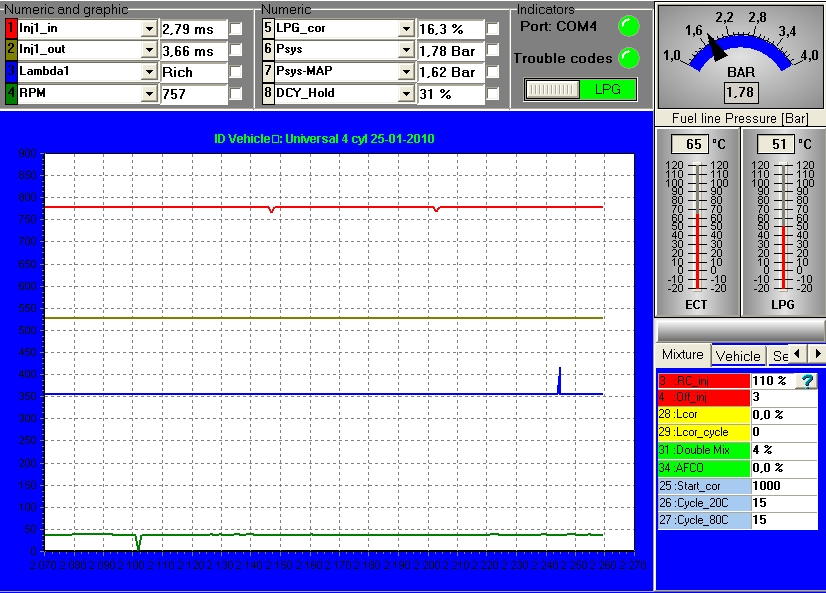Click the Trouble codes green indicator light
This screenshot has height=593, width=826.
pyautogui.click(x=629, y=57)
